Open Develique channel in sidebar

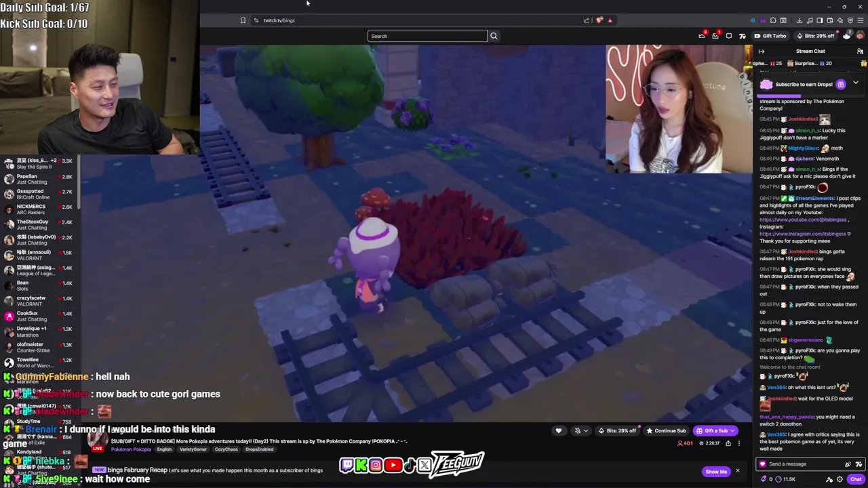(39, 331)
